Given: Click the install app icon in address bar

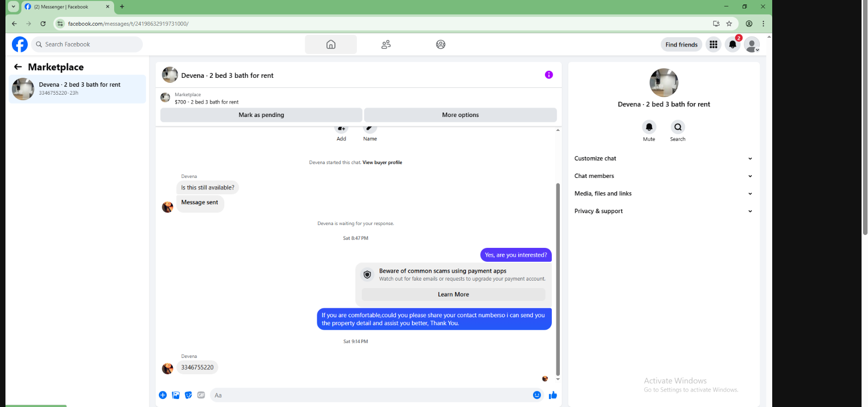Looking at the screenshot, I should tap(716, 23).
